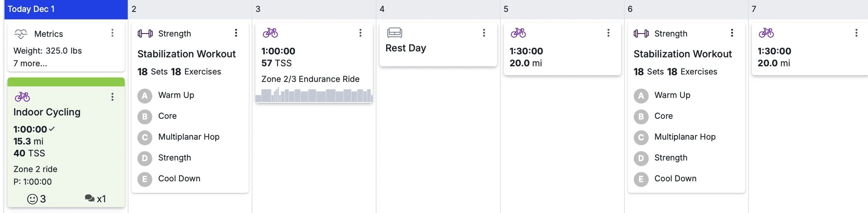Click the Zone 2/3 Endurance Ride workout graph

(x=314, y=96)
